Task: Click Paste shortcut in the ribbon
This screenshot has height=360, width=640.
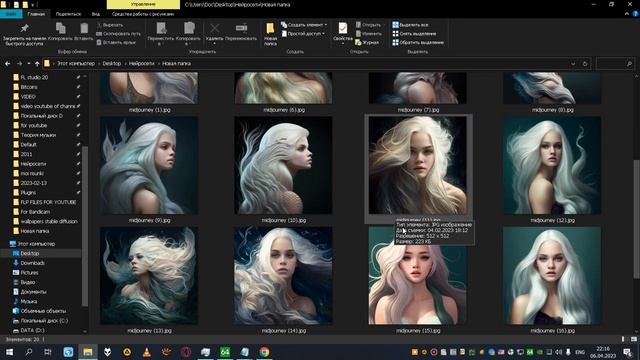Action: coord(116,42)
